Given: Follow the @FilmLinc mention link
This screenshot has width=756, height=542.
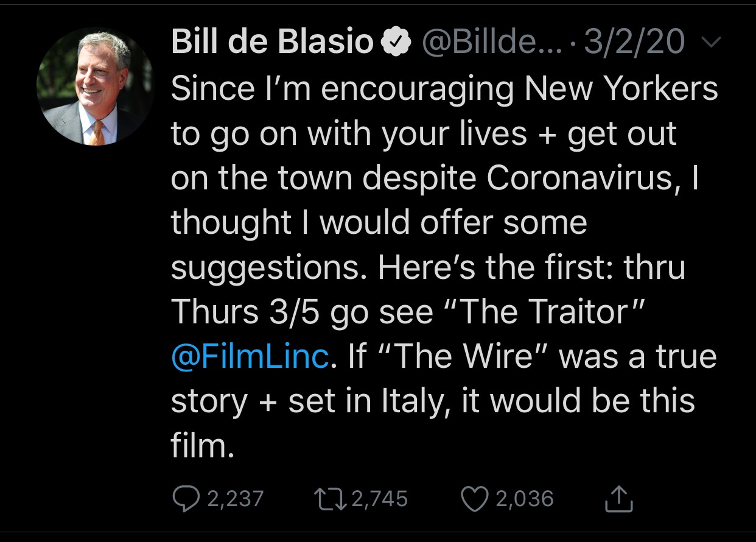Looking at the screenshot, I should 250,356.
